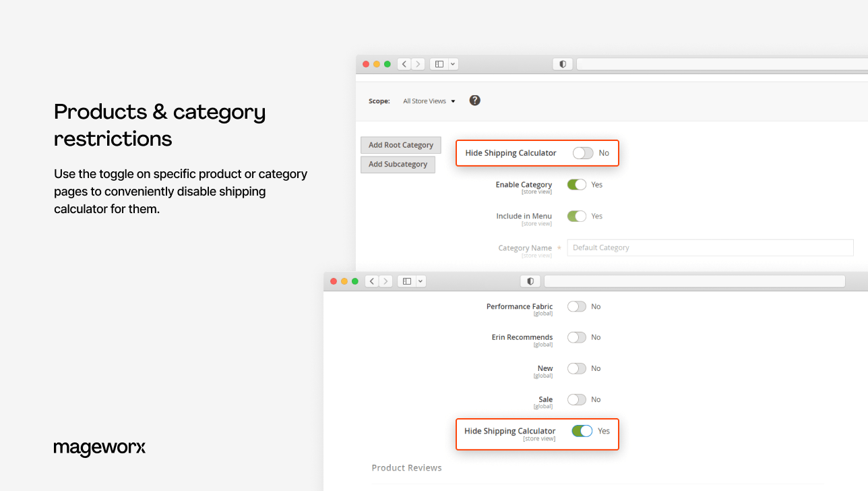
Task: Turn off the Hide Shipping Calculator toggle on the product page
Action: 581,430
